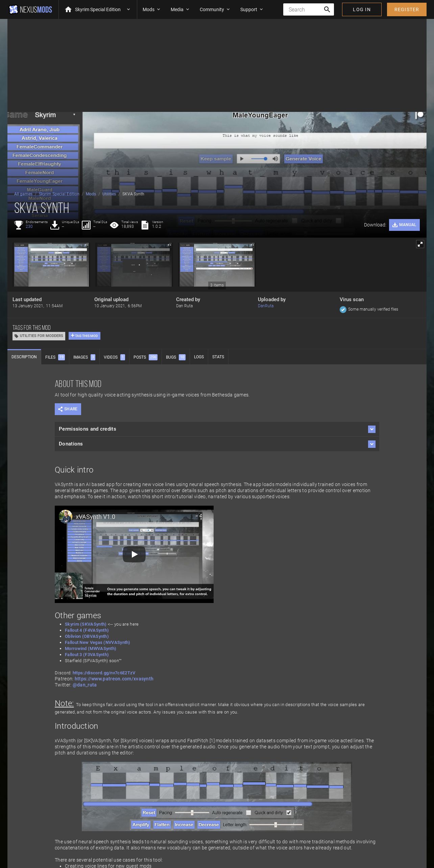Click into the Search input field
This screenshot has height=868, width=434.
tap(303, 9)
